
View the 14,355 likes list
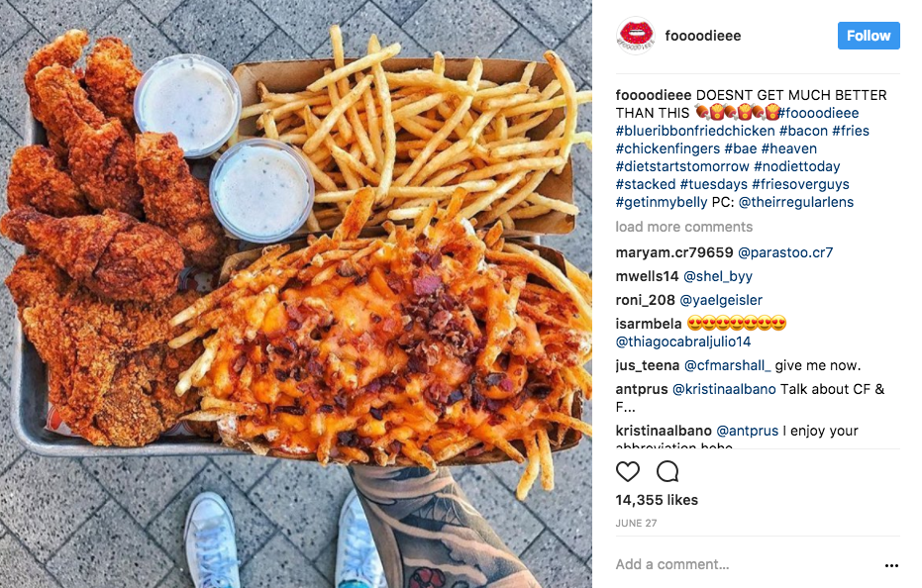[x=657, y=500]
